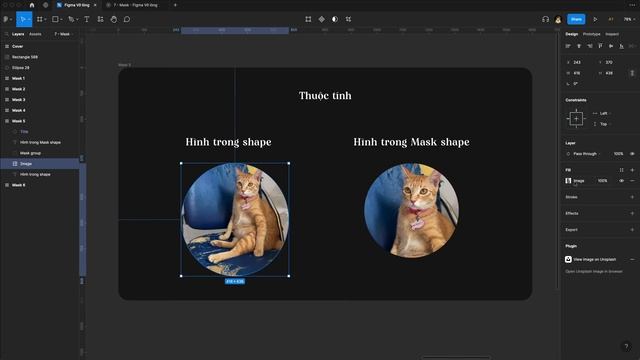This screenshot has width=640, height=360.
Task: Present prototype with play icon
Action: pyautogui.click(x=595, y=19)
